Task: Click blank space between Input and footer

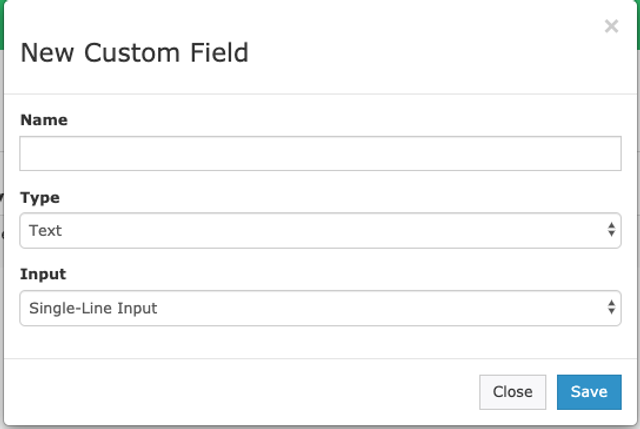Action: (320, 342)
